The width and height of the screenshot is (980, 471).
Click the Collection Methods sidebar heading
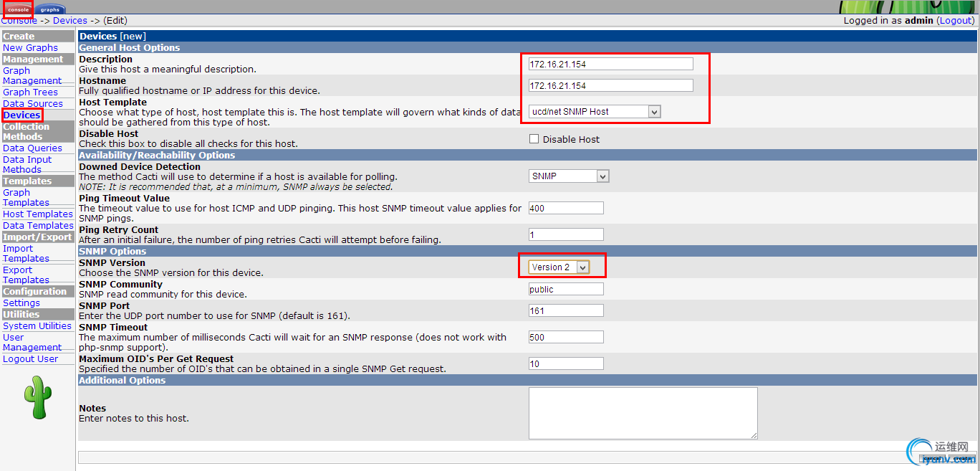37,131
